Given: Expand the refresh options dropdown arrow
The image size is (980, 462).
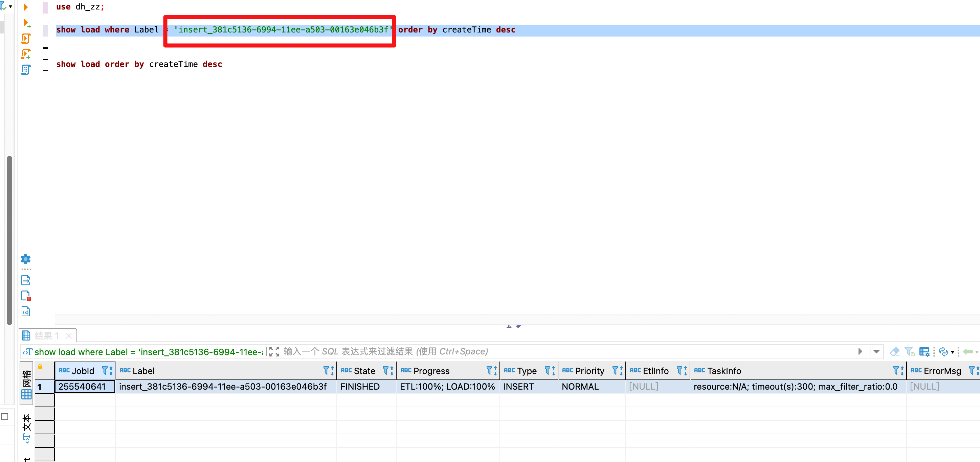Looking at the screenshot, I should coord(952,352).
